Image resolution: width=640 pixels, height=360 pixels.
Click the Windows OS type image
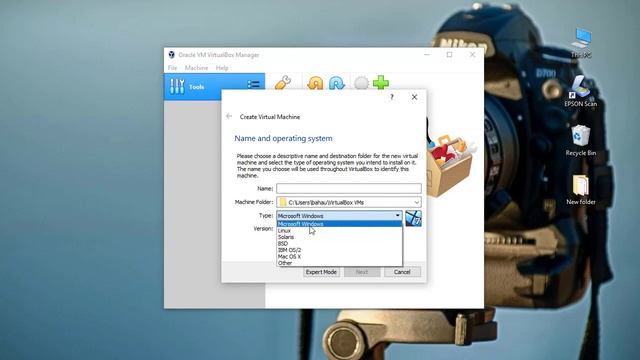413,218
